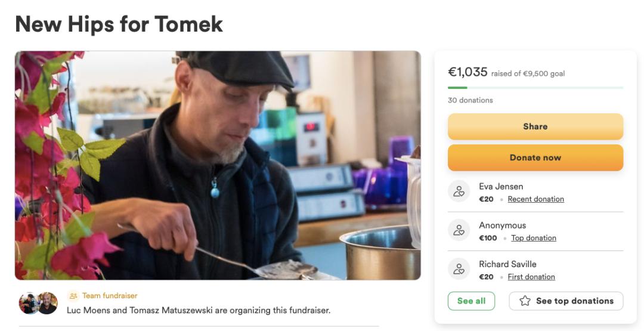
Task: Click the star icon on See top donations
Action: (525, 301)
